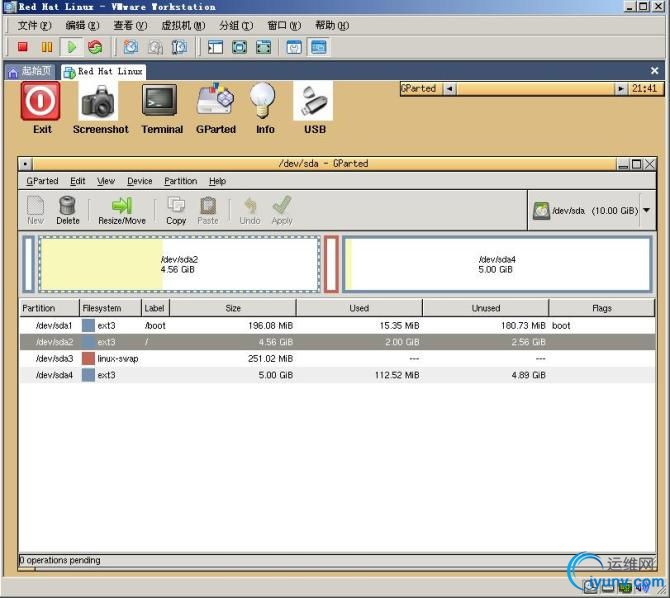Open VMware 编辑(E) menu
This screenshot has height=598, width=670.
(x=82, y=26)
